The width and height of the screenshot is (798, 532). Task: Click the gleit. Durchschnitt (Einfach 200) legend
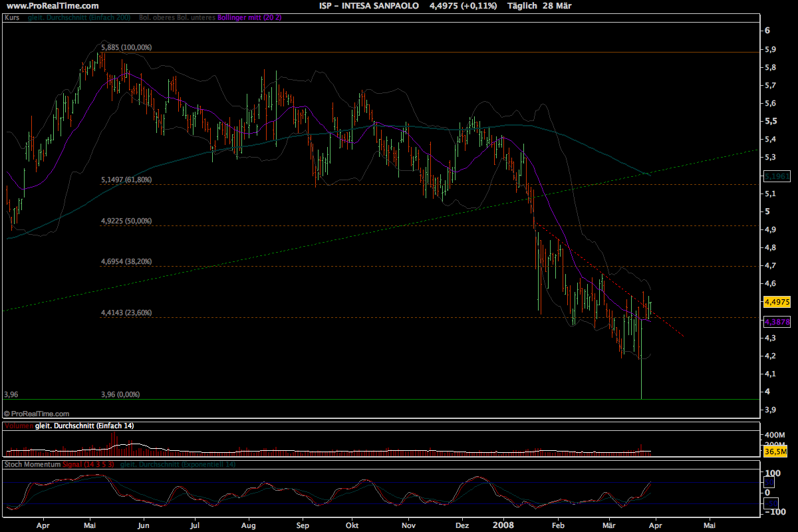click(x=80, y=17)
